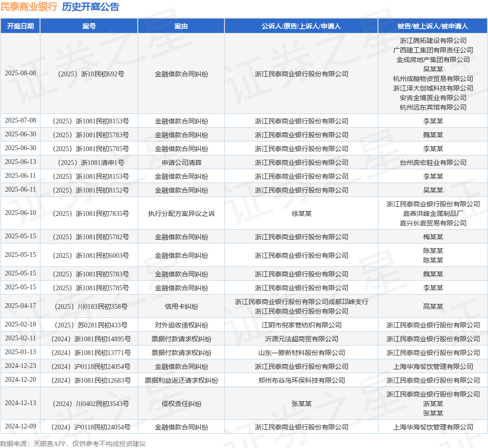Click case number (2025)浙1081民初7835号
This screenshot has width=488, height=448.
pyautogui.click(x=91, y=214)
